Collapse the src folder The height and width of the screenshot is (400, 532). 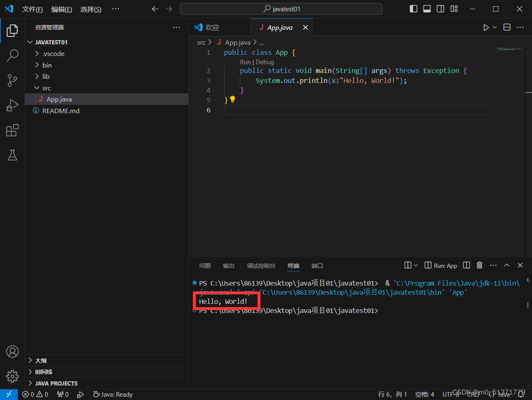(x=106, y=88)
